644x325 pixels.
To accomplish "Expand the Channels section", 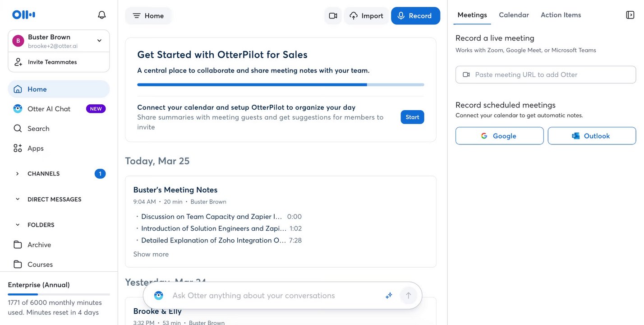I will tap(18, 174).
